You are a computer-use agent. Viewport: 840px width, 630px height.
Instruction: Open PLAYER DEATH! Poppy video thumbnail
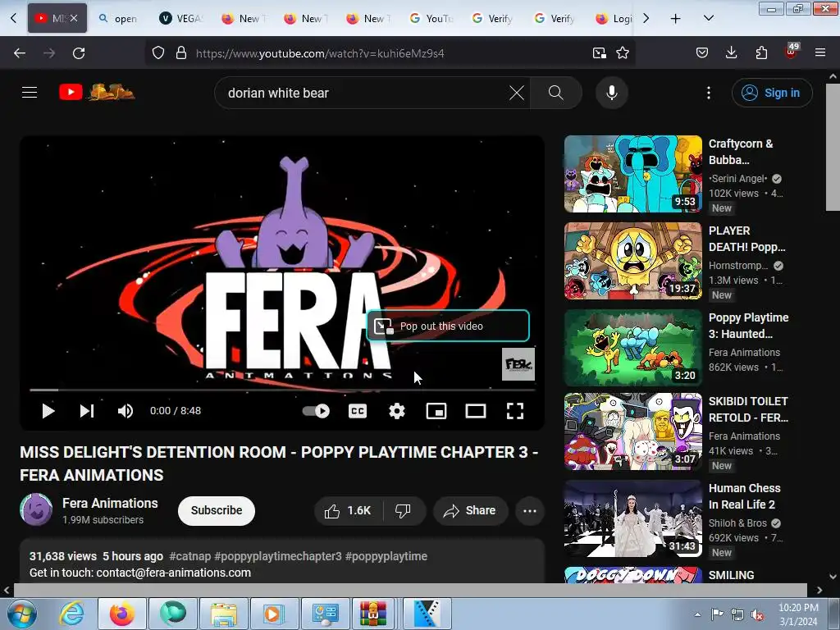tap(632, 260)
